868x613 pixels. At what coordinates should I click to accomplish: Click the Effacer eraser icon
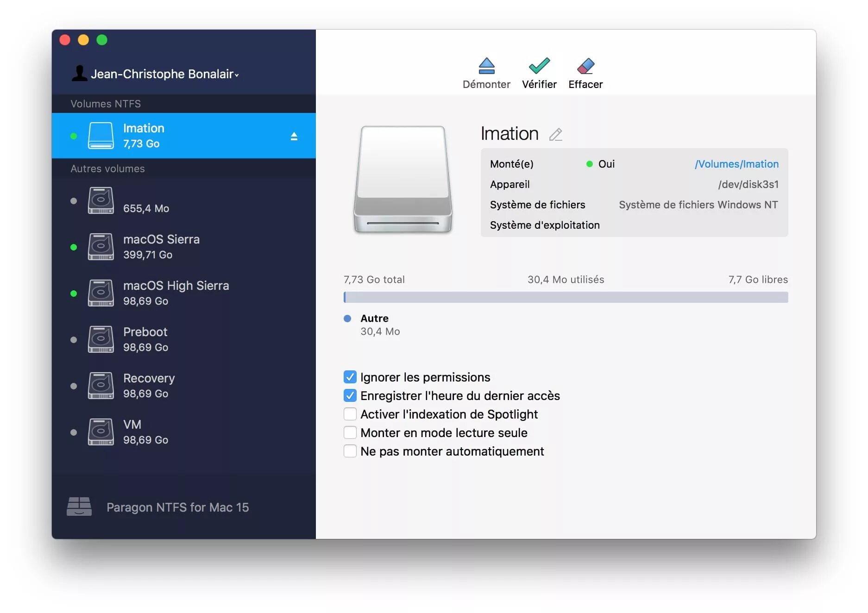click(585, 66)
